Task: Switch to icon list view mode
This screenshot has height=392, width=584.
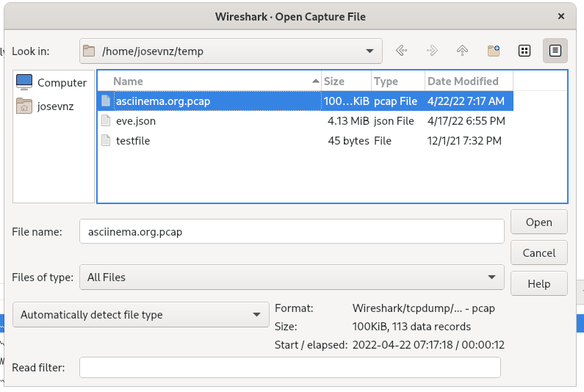Action: point(524,51)
